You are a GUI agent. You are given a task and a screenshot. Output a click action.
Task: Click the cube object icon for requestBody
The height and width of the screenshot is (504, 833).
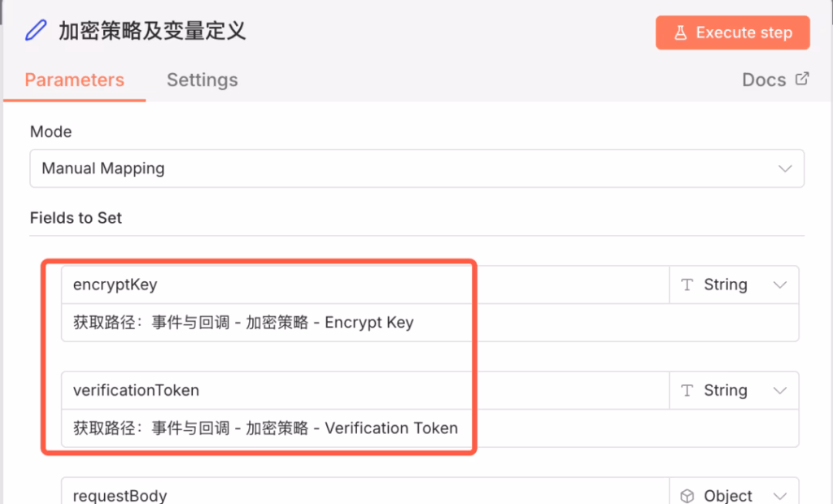(687, 495)
